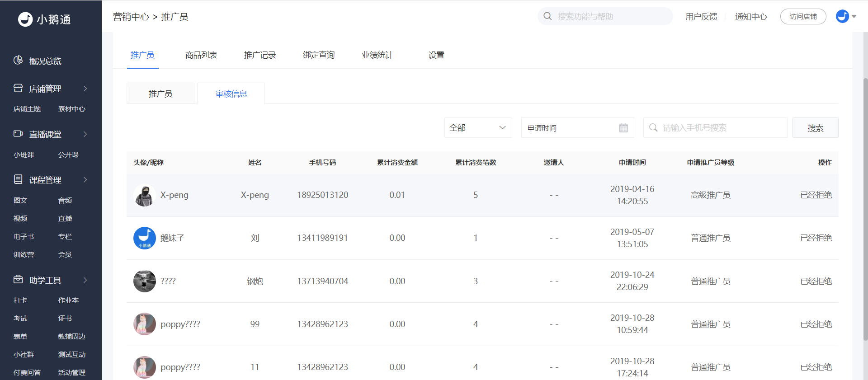This screenshot has height=380, width=868.
Task: Select the 推广员 sub-tab
Action: click(x=160, y=94)
